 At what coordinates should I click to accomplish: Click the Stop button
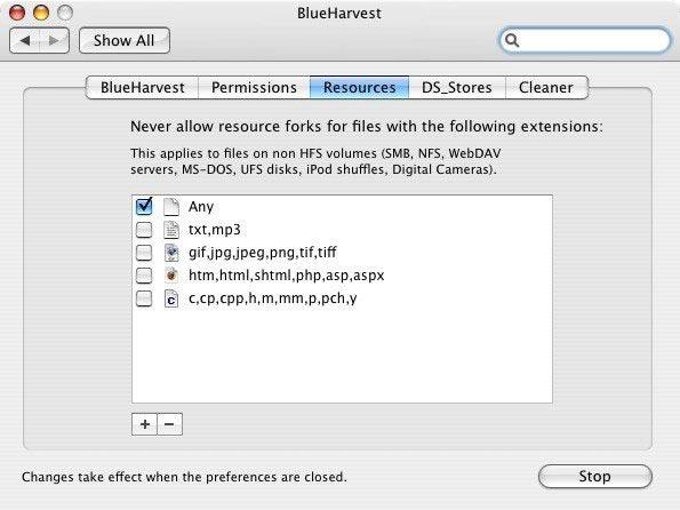[595, 476]
